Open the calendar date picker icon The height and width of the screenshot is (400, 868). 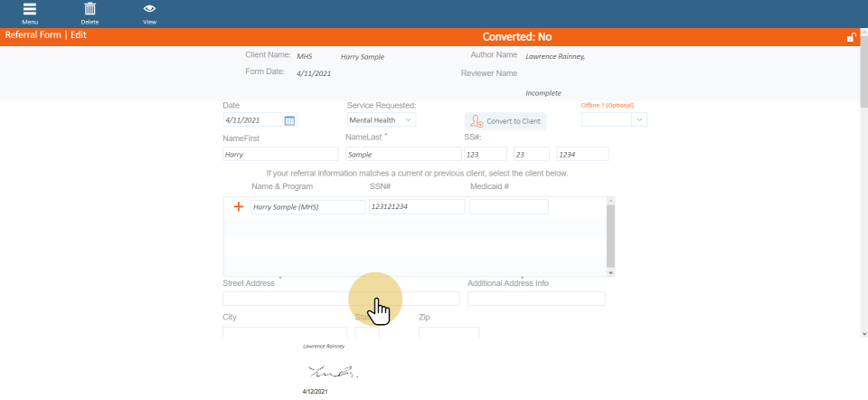(289, 120)
